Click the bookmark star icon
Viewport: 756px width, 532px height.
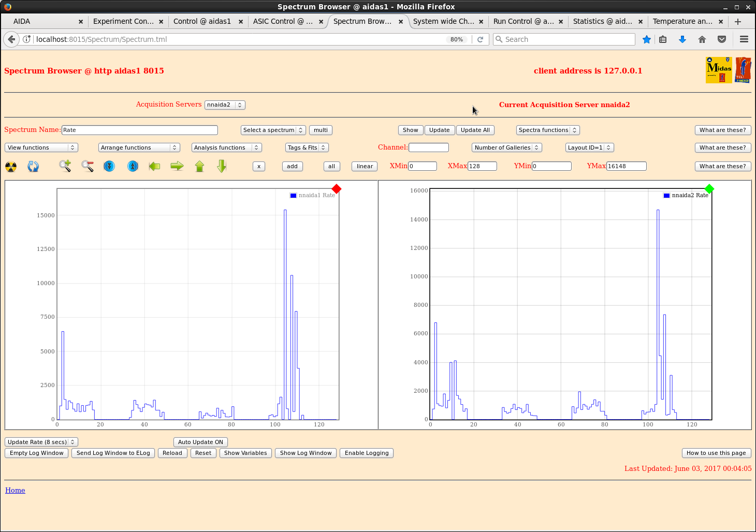click(647, 39)
